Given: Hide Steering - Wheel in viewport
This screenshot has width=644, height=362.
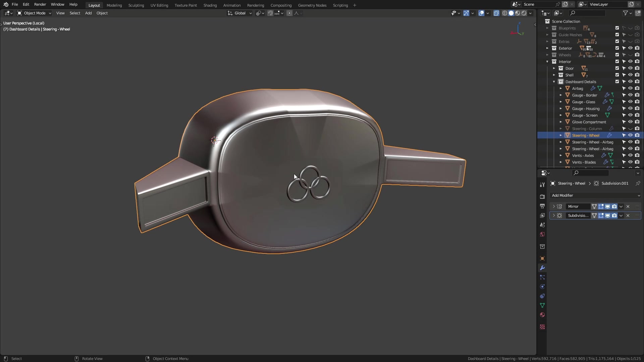Looking at the screenshot, I should point(631,135).
